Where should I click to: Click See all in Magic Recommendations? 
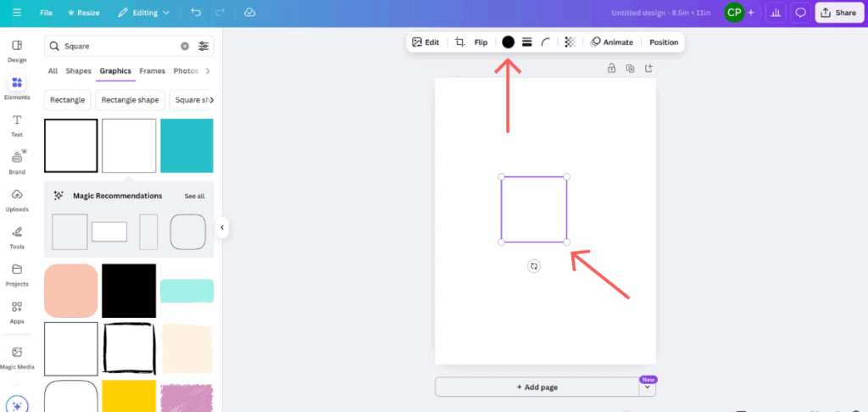[194, 196]
